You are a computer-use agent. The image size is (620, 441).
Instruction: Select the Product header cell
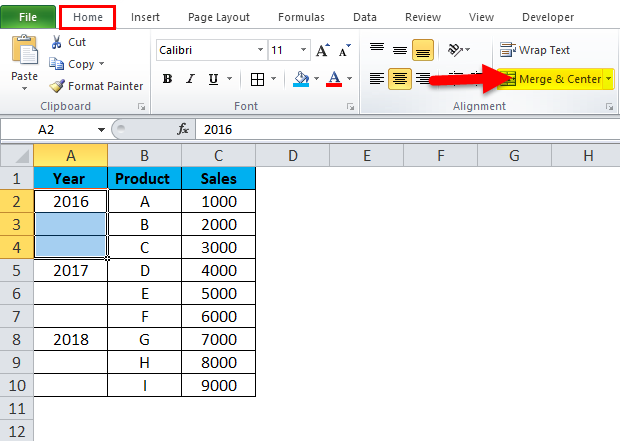tap(145, 178)
